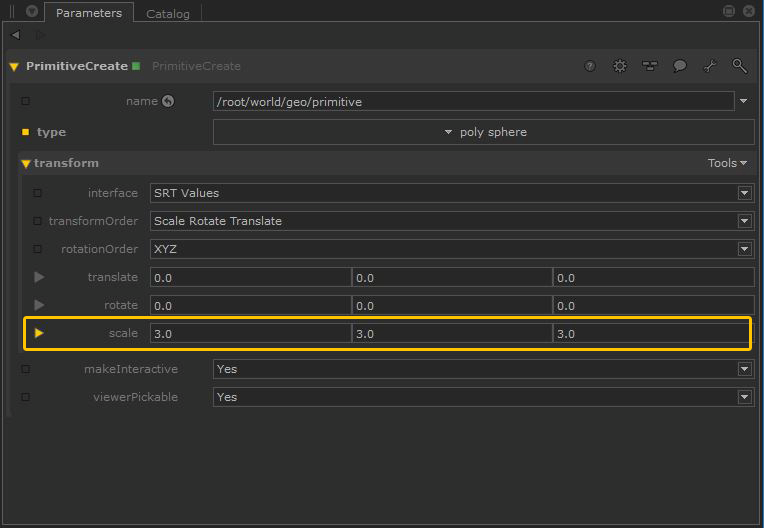
Task: Open the Tools menu in transform section
Action: [727, 163]
